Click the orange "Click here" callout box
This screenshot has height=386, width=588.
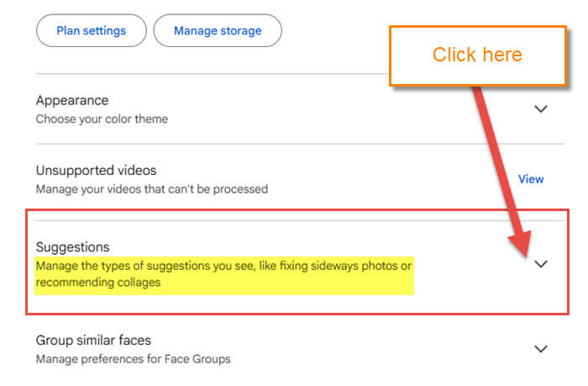click(x=477, y=56)
